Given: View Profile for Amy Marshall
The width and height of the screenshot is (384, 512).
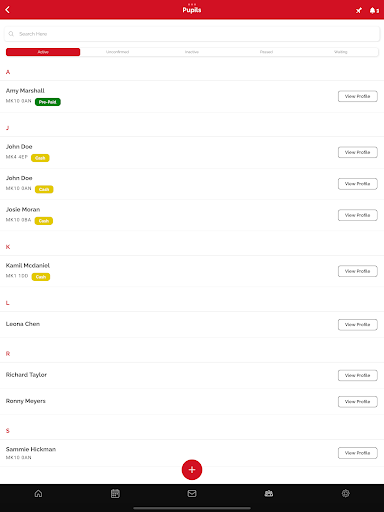Looking at the screenshot, I should point(358,96).
